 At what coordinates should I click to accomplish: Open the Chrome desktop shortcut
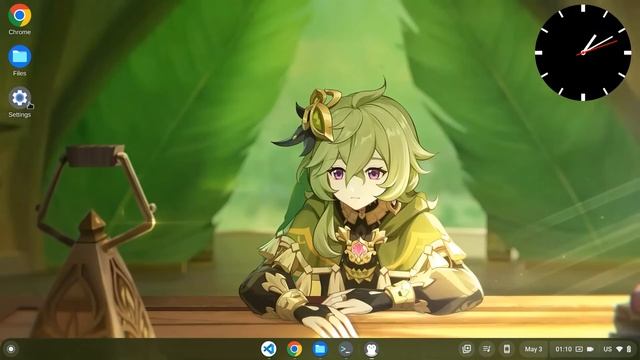point(20,19)
